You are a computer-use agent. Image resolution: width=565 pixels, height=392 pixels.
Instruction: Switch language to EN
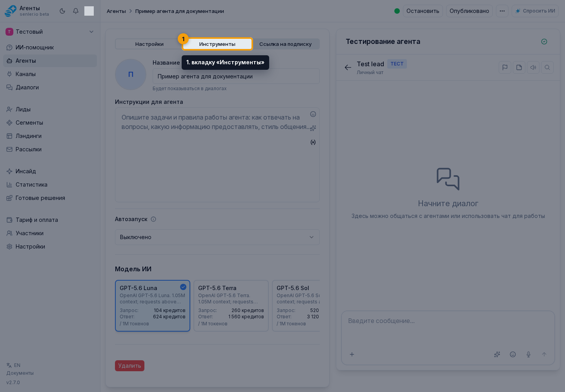pos(13,365)
